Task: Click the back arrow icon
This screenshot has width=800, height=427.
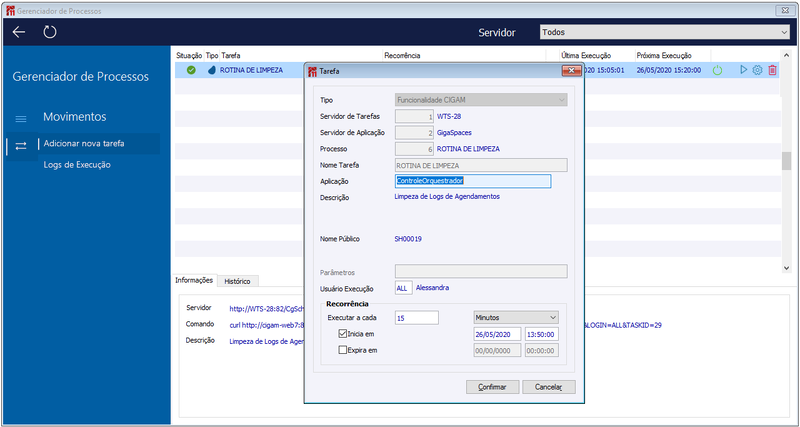Action: coord(19,32)
